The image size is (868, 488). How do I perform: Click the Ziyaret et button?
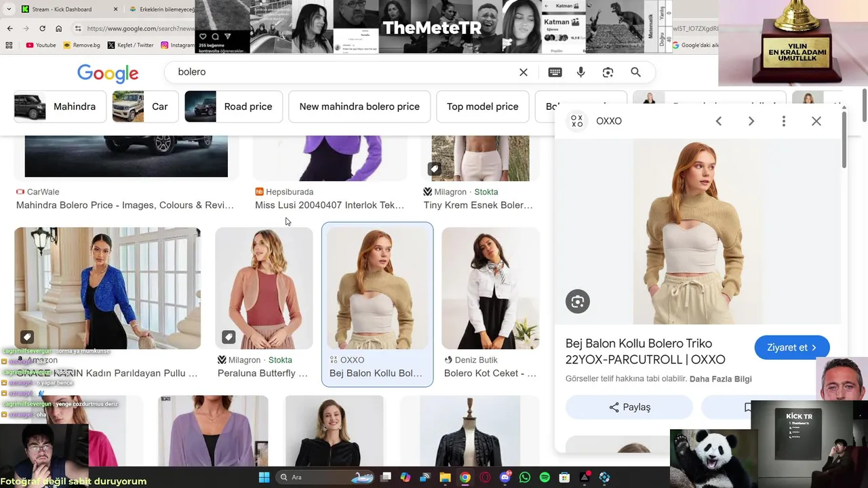click(792, 348)
